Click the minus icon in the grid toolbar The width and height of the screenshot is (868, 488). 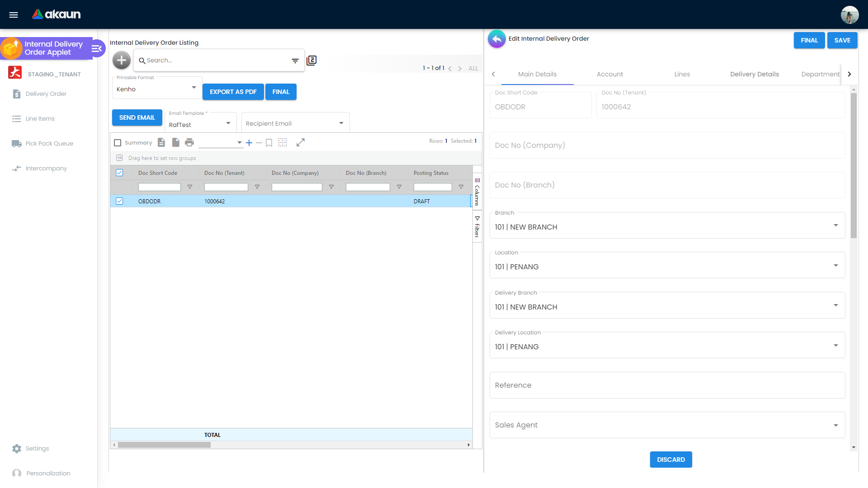(x=259, y=142)
